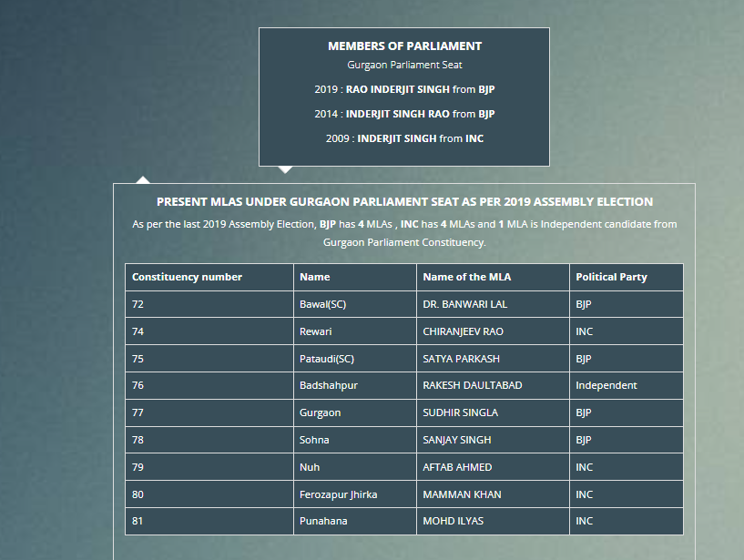This screenshot has width=744, height=560.
Task: Select constituency number 77 cell
Action: coord(209,412)
